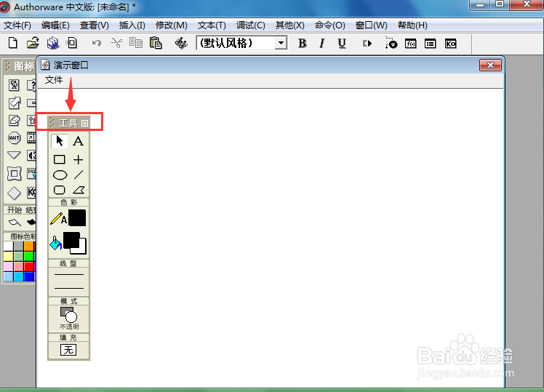Open the 编辑(E) menu
Viewport: 544px width, 392px height.
click(55, 25)
